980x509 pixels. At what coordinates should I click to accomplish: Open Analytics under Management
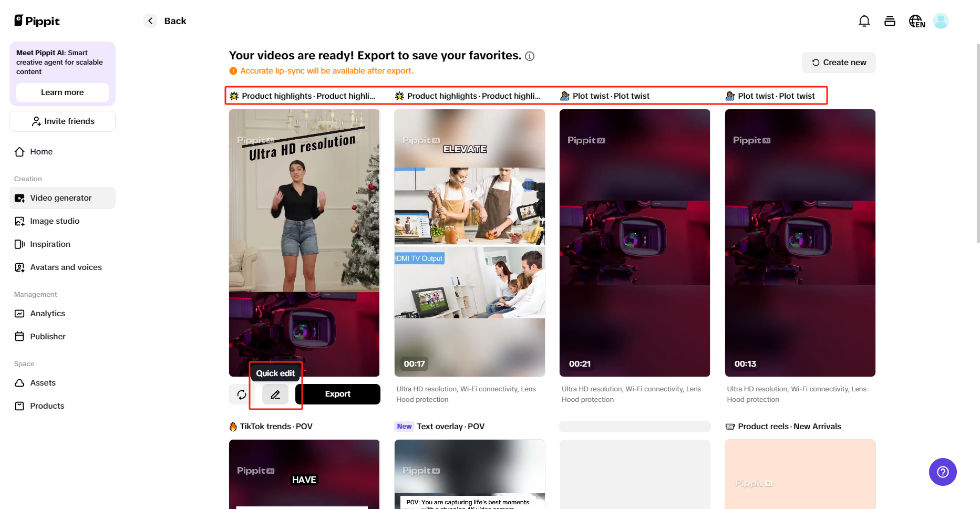(x=47, y=314)
